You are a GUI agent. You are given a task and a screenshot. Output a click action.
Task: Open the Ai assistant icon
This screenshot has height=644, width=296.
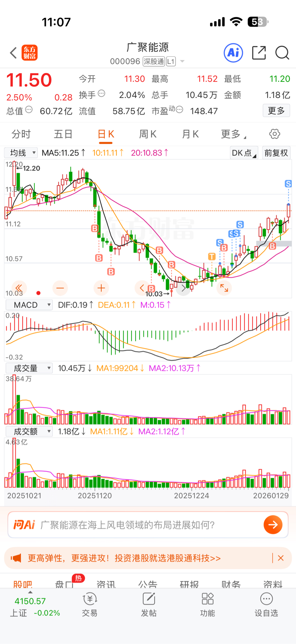[234, 53]
